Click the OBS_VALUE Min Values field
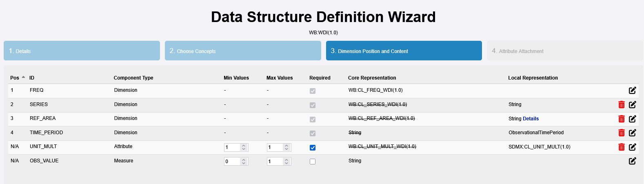This screenshot has height=184, width=644. tap(232, 162)
